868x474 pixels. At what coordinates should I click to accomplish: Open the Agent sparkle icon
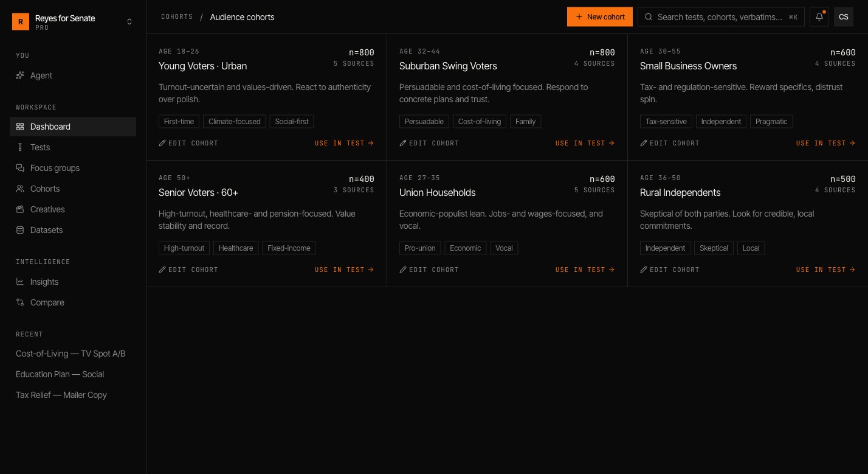click(20, 75)
